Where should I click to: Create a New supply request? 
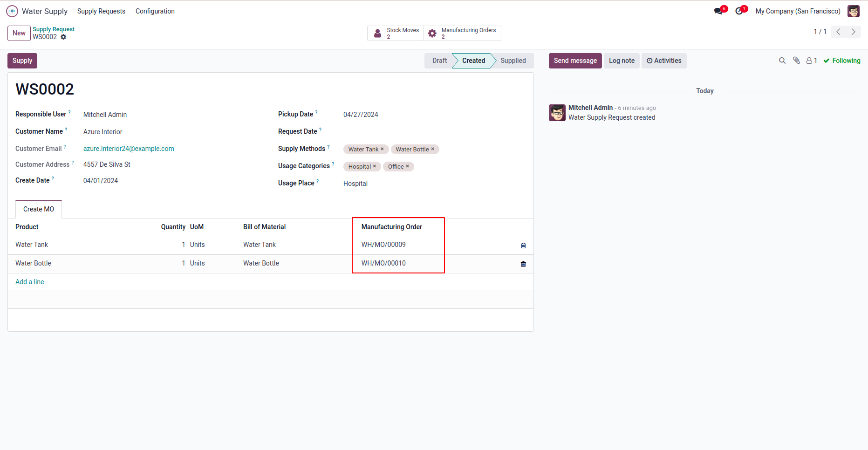[x=19, y=33]
